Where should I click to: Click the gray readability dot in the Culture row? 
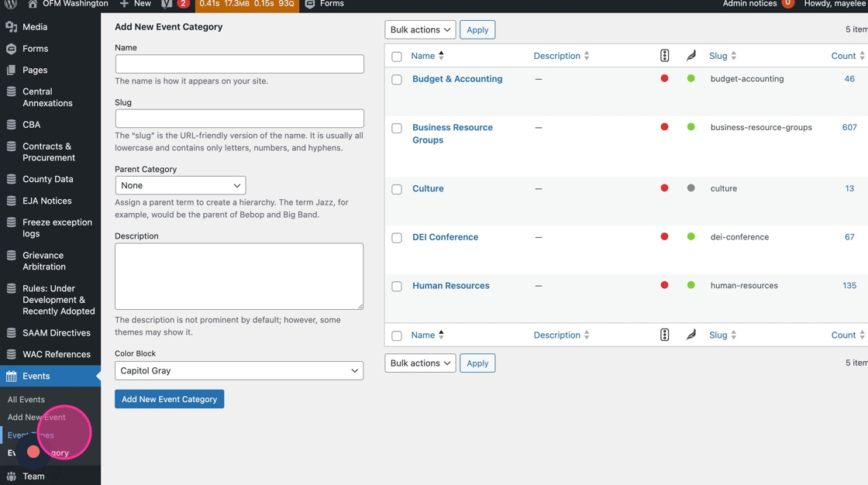point(691,188)
